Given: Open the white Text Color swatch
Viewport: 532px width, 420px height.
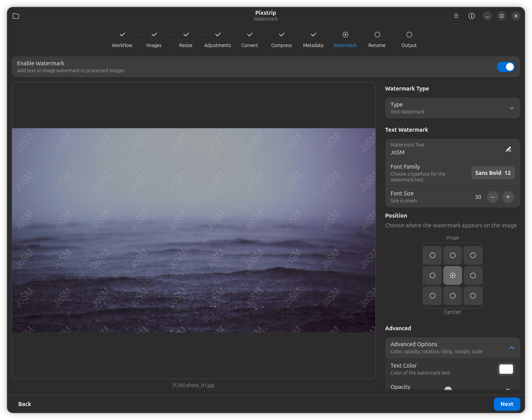Looking at the screenshot, I should click(506, 369).
